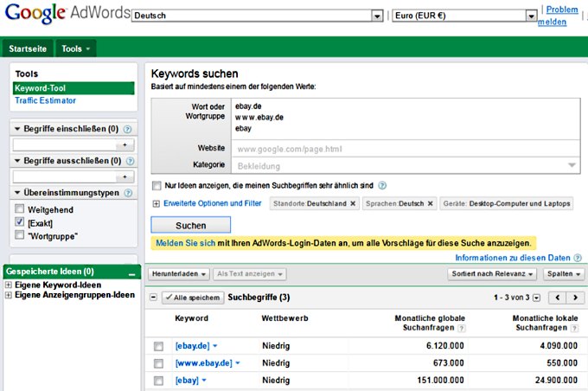Viewport: 588px width, 391px height.
Task: Open the Spalten columns dropdown
Action: [564, 274]
